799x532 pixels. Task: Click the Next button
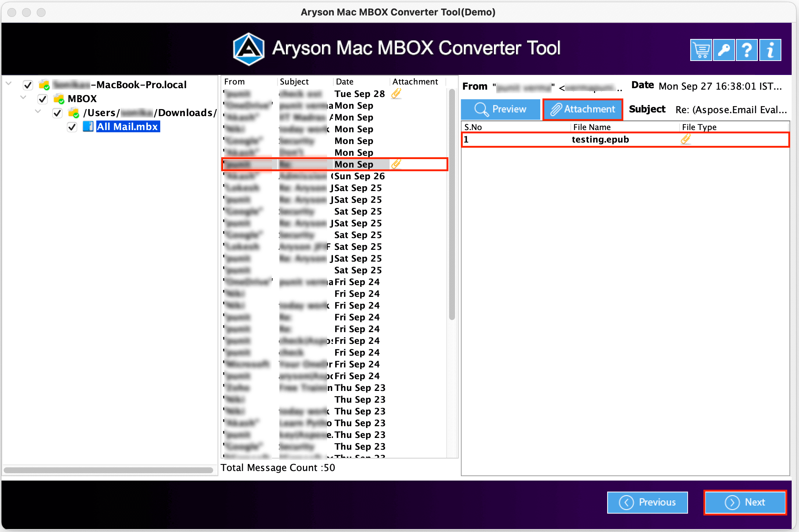pyautogui.click(x=745, y=502)
